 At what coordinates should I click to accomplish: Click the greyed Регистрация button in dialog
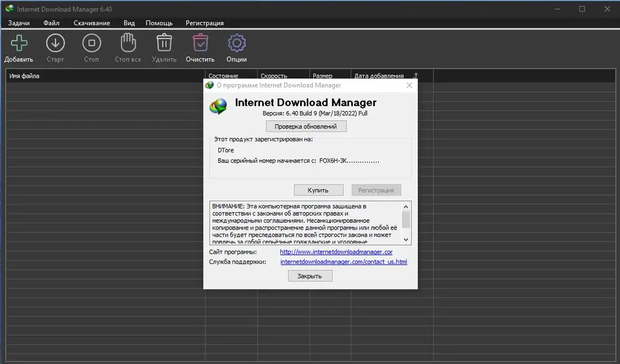(376, 190)
